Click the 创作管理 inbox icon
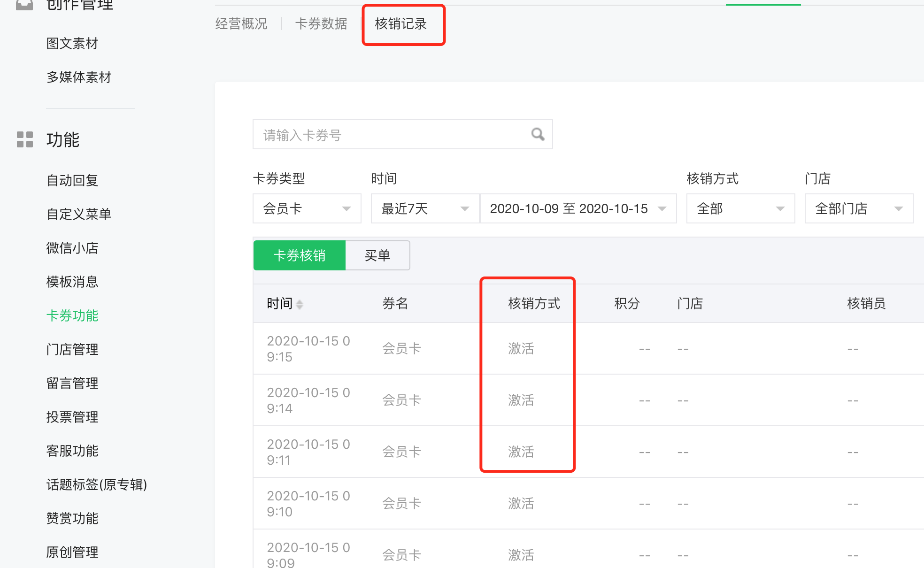 click(x=24, y=5)
